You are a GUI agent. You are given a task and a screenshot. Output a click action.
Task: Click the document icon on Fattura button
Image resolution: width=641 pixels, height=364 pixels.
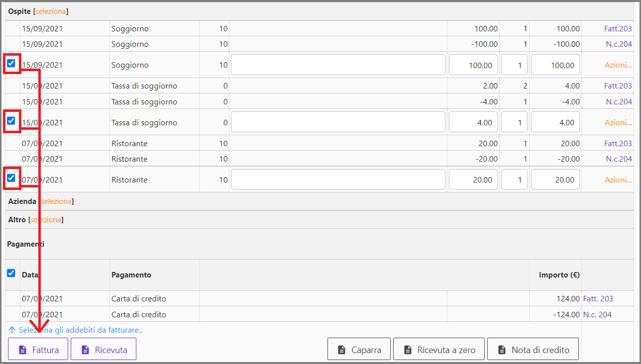coord(22,350)
